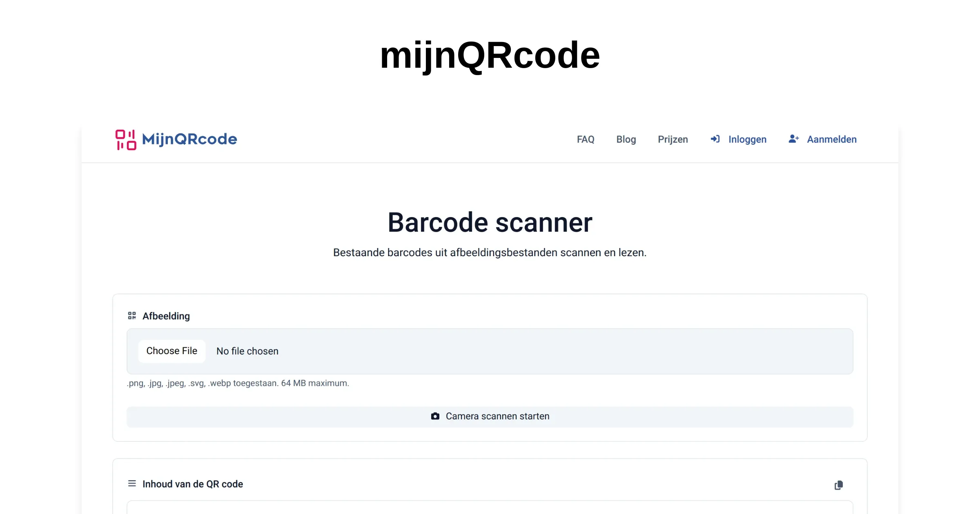Click the Barcode scanner page heading
The height and width of the screenshot is (514, 980).
coord(490,222)
